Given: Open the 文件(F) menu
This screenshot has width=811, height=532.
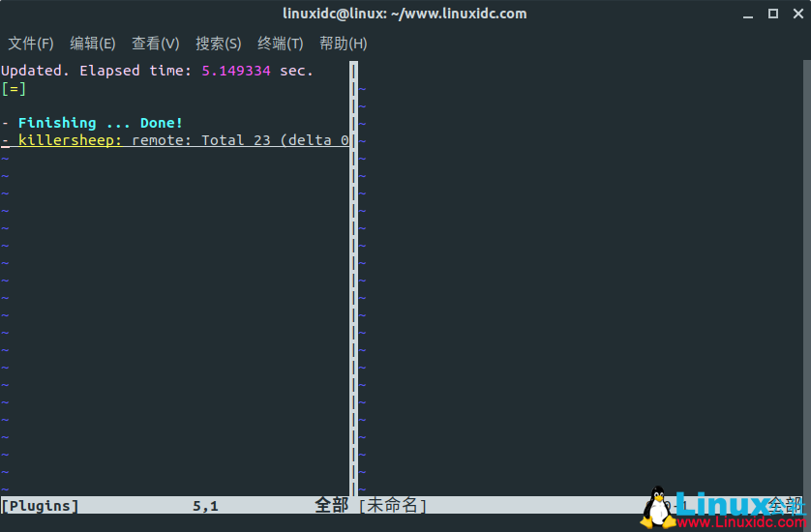Looking at the screenshot, I should point(31,44).
